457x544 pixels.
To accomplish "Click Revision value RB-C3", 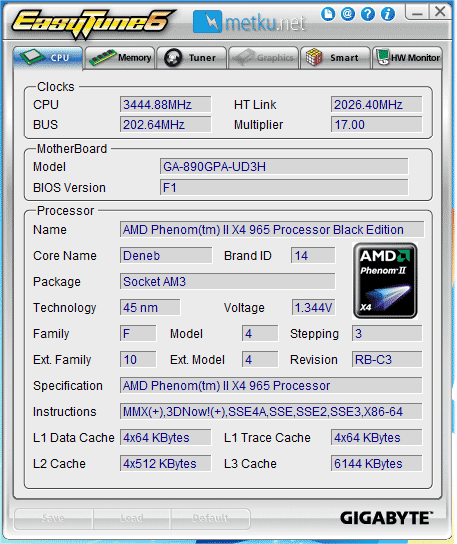I will click(387, 359).
